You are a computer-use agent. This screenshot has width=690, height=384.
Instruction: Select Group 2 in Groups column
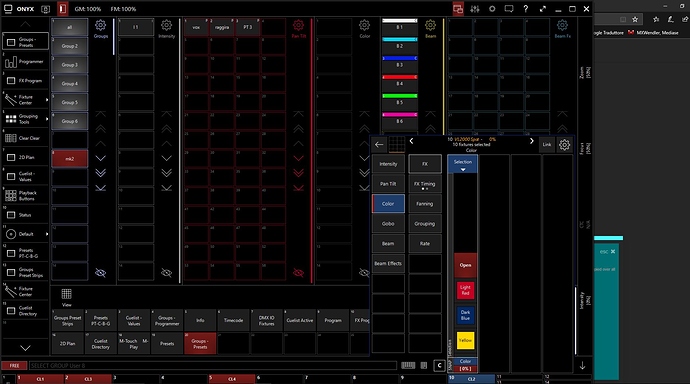(70, 46)
